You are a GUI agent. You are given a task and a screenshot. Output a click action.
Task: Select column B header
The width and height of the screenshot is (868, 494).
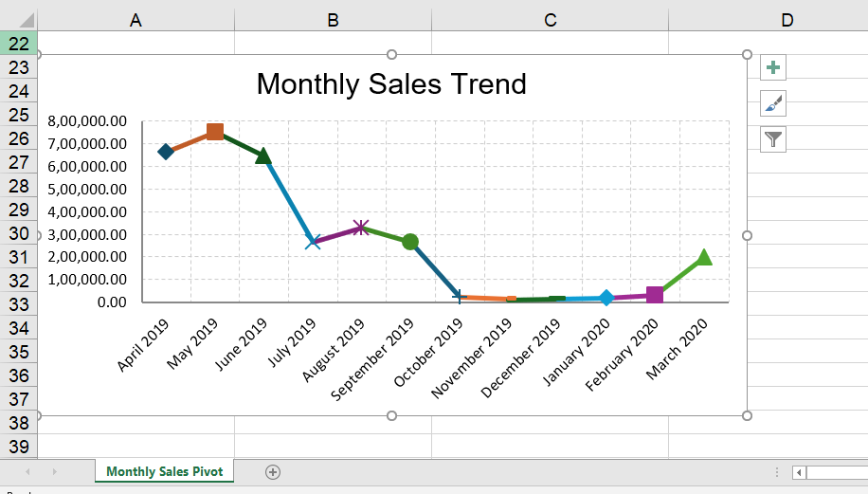(x=333, y=21)
